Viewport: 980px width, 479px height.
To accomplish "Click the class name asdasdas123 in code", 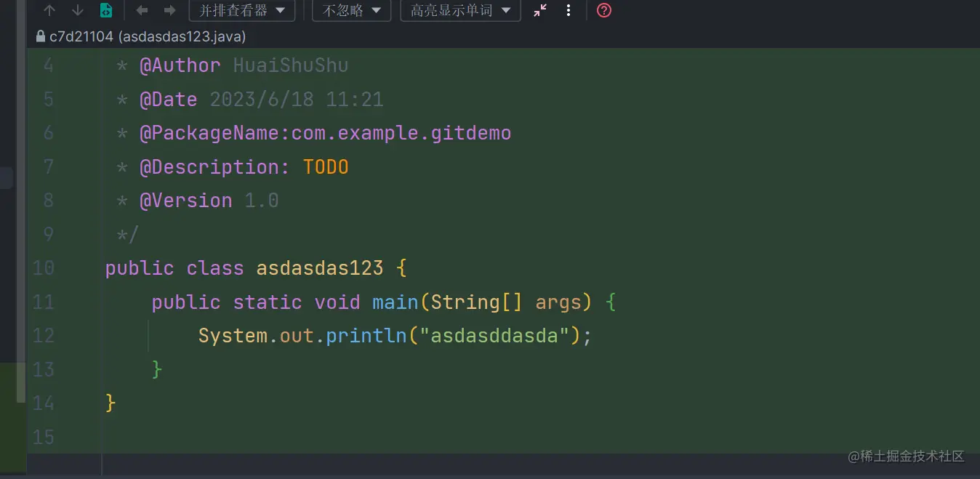I will [320, 268].
